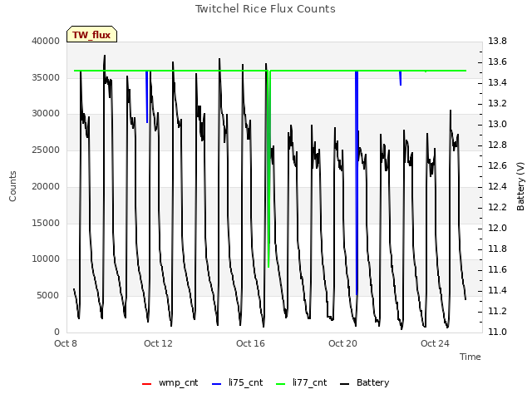The height and width of the screenshot is (399, 532).
Task: Click the chart title Twitchel Rice Flux Counts
Action: pos(265,9)
